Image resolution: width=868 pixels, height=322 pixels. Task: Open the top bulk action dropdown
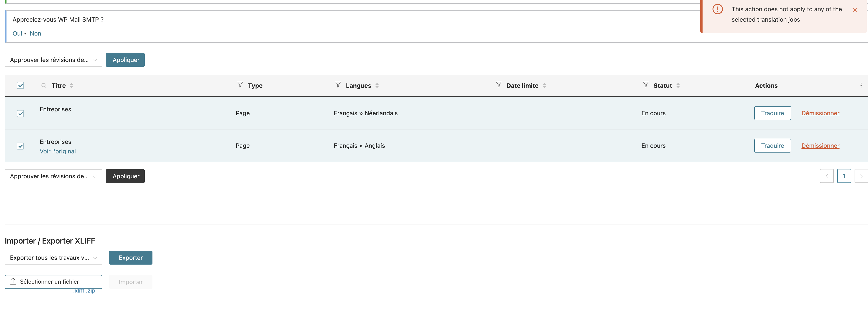point(53,60)
